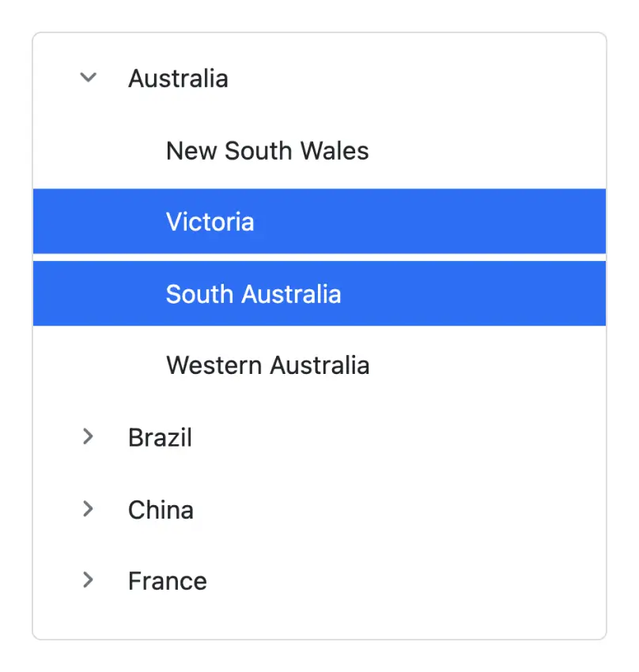Select the Brazil tree item label
The image size is (639, 672).
pyautogui.click(x=160, y=437)
